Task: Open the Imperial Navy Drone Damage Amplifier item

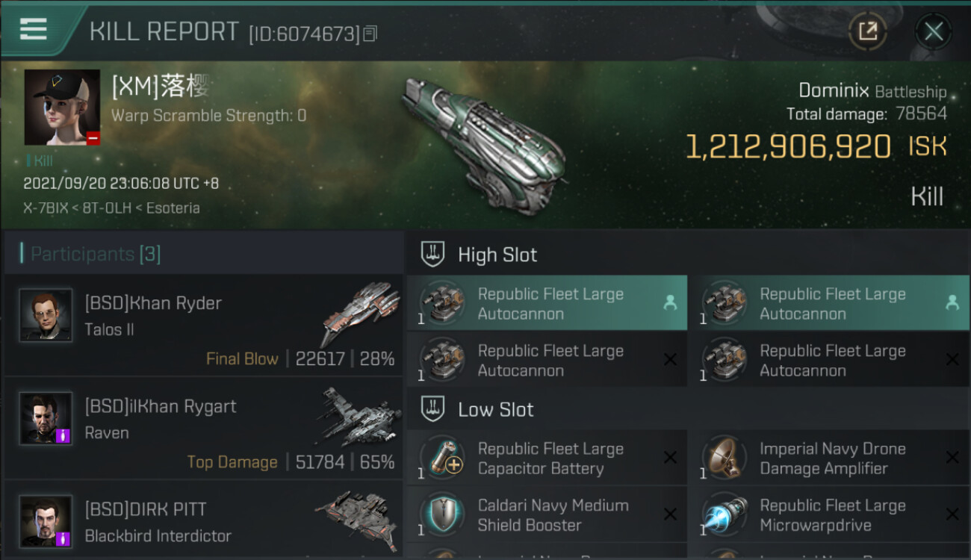Action: click(832, 458)
